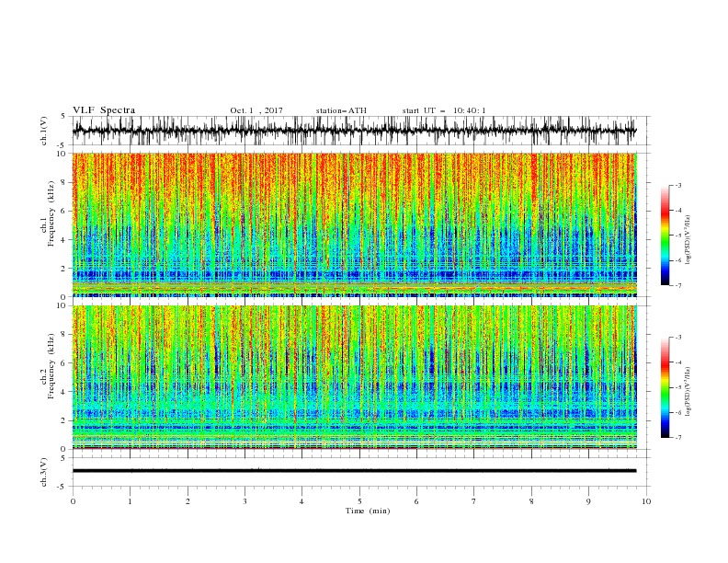Viewport: 728px width, 563px height.
Task: Click the ch.2 log(PSD) colorbar label
Action: (x=688, y=391)
